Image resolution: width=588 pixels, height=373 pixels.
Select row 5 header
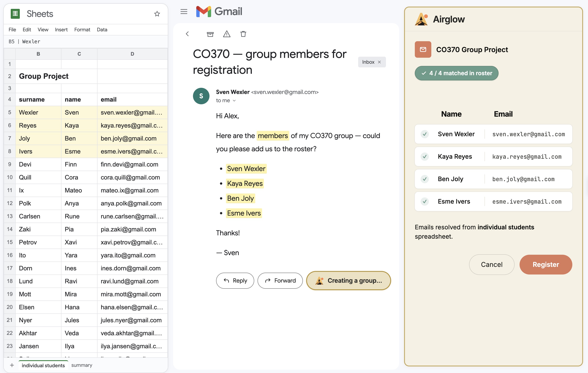(9, 112)
